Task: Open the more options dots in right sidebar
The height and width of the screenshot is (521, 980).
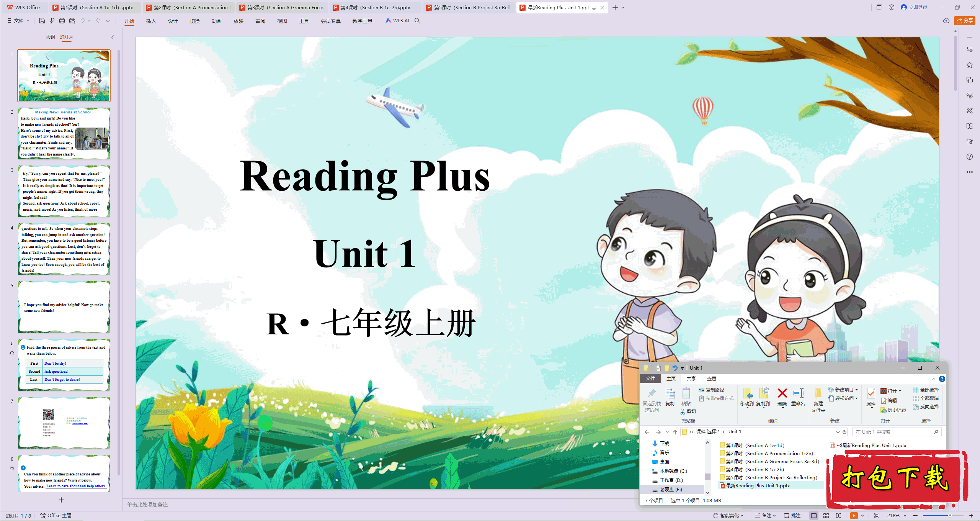Action: point(970,172)
